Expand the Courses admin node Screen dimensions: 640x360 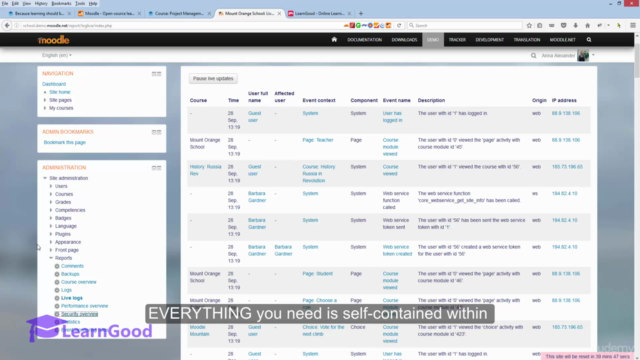[51, 194]
